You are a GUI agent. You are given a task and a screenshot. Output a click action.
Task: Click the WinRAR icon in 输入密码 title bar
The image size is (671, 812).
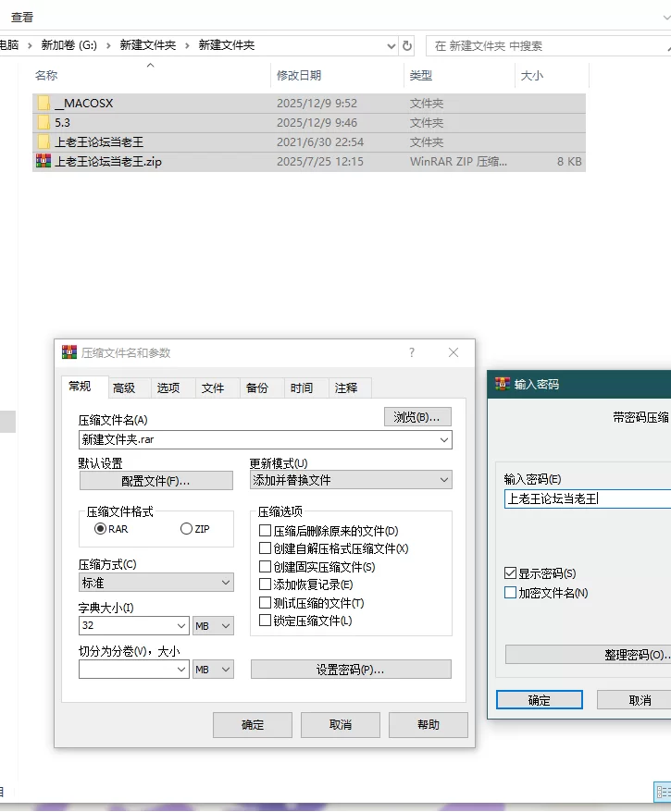tap(502, 384)
